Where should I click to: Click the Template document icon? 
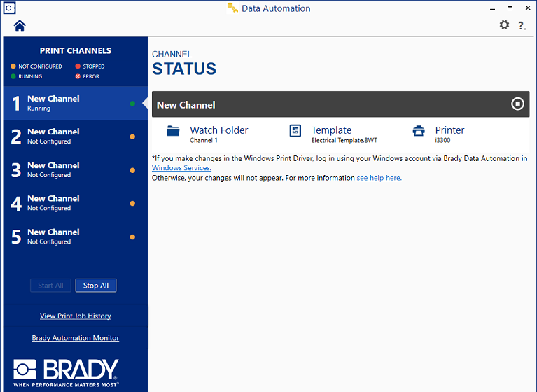tap(295, 131)
